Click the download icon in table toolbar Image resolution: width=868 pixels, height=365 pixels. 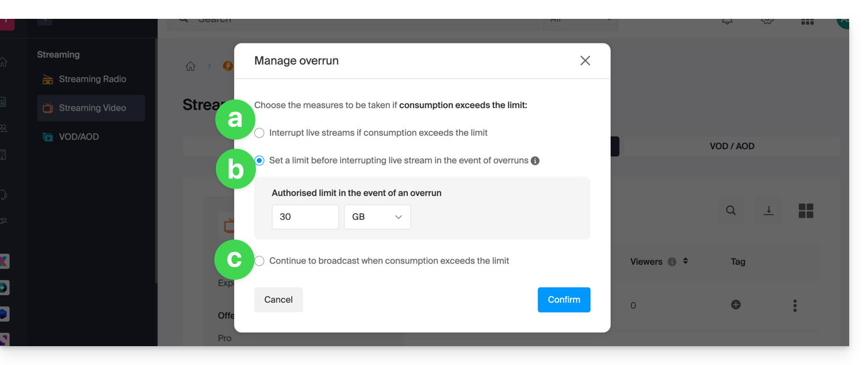coord(768,211)
